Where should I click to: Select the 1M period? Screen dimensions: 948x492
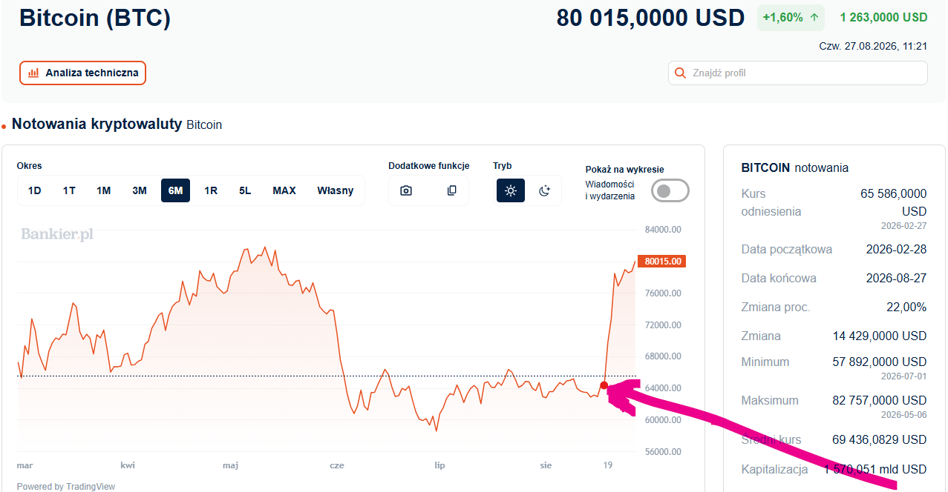click(x=103, y=190)
